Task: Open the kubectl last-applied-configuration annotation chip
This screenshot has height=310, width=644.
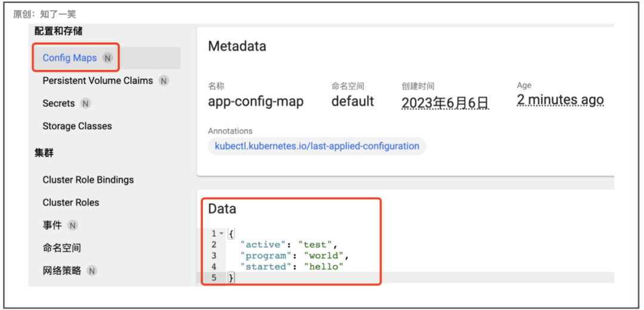Action: pos(317,146)
